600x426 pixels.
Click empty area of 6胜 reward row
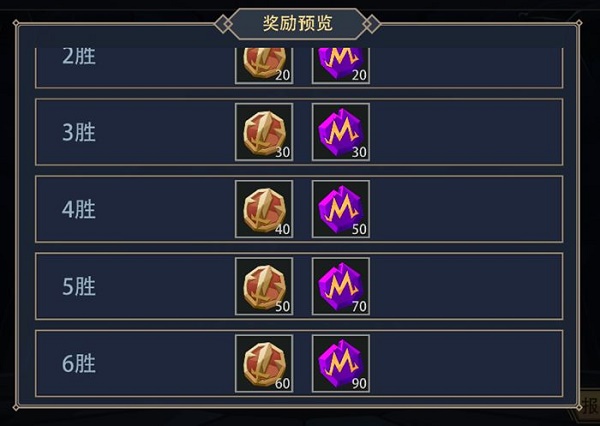click(467, 364)
